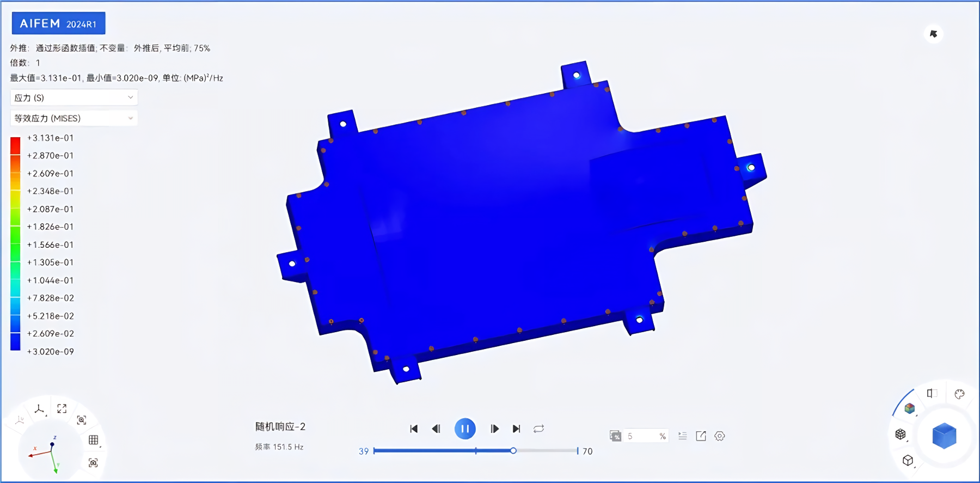The height and width of the screenshot is (483, 980).
Task: Click the export animation icon
Action: coord(701,436)
